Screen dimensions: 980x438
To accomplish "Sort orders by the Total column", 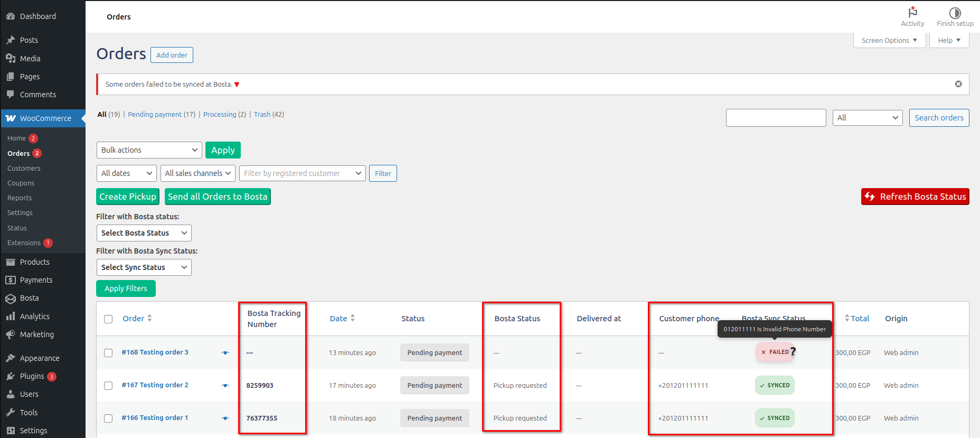I will (856, 318).
